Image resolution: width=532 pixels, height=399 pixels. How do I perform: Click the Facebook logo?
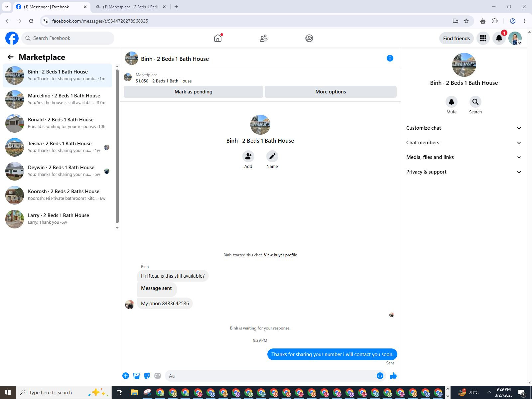coord(12,38)
